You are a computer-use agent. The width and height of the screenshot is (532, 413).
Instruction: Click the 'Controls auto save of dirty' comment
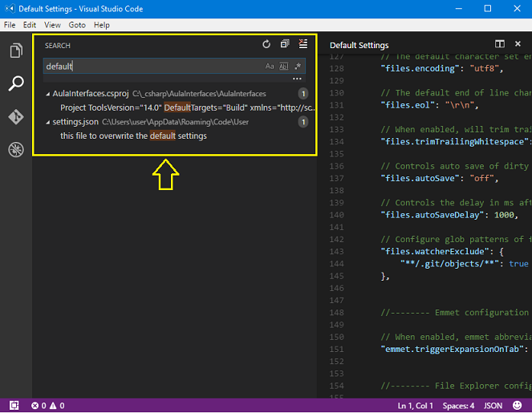click(455, 166)
